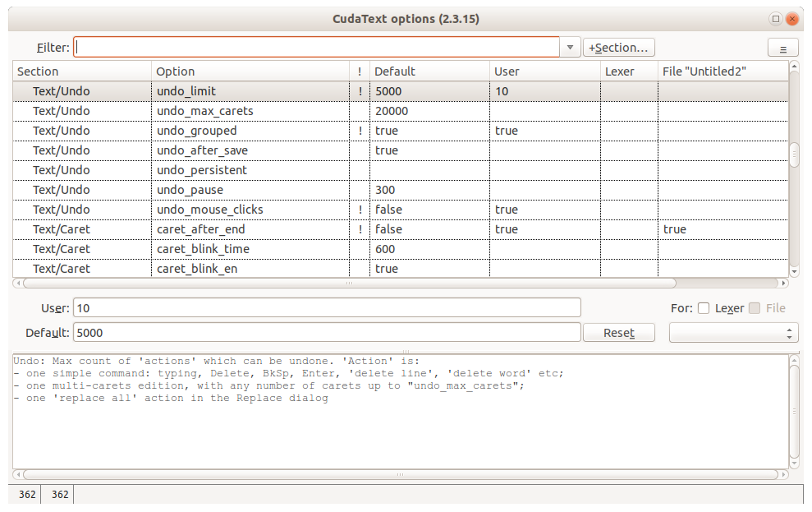Viewport: 812px width, 512px height.
Task: Expand the Filter history dropdown arrow
Action: click(x=570, y=47)
